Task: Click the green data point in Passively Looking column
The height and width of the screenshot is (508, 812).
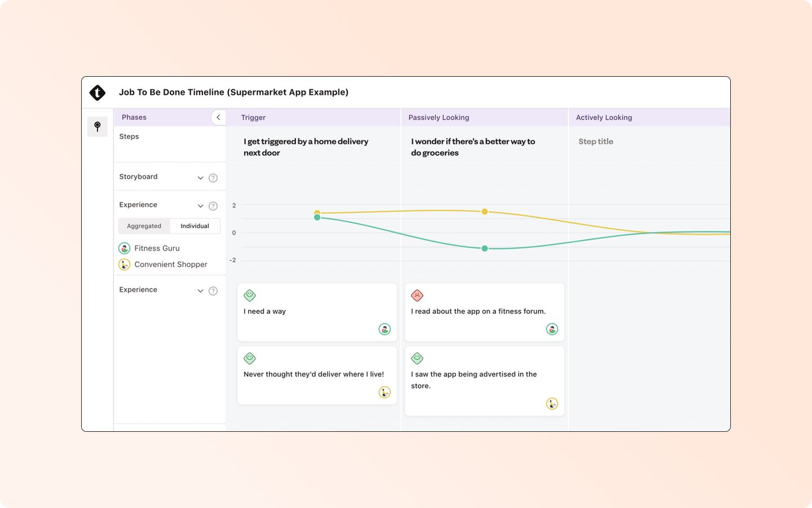Action: [x=484, y=248]
